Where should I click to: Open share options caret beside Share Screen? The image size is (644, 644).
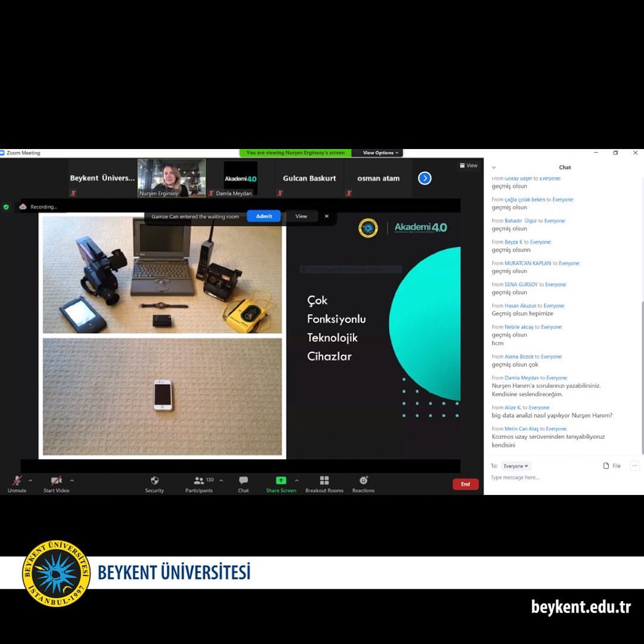[296, 480]
